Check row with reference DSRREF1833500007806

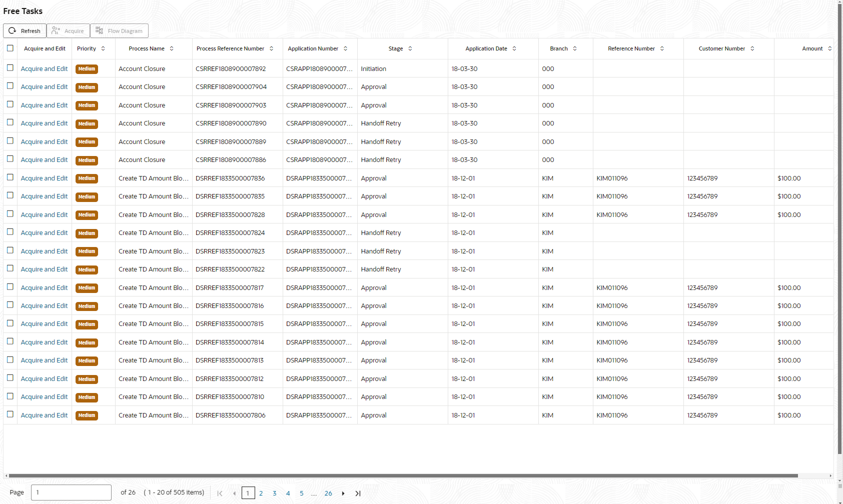click(10, 414)
